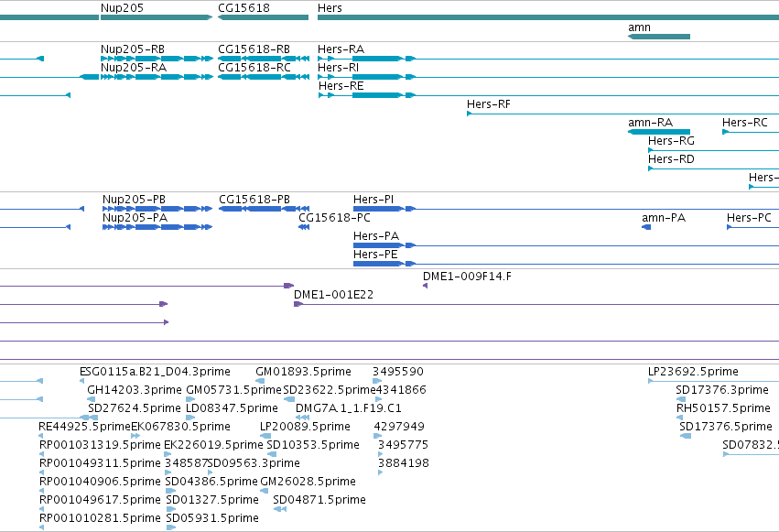
Task: Click the teal amn gene bar
Action: click(659, 37)
